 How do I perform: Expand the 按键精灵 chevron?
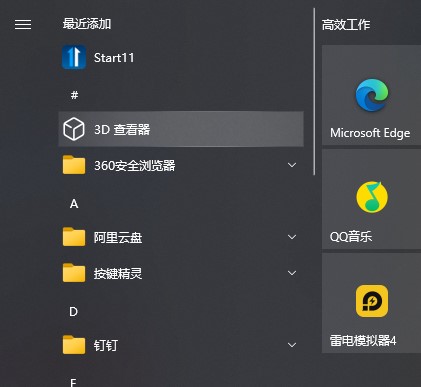(292, 273)
